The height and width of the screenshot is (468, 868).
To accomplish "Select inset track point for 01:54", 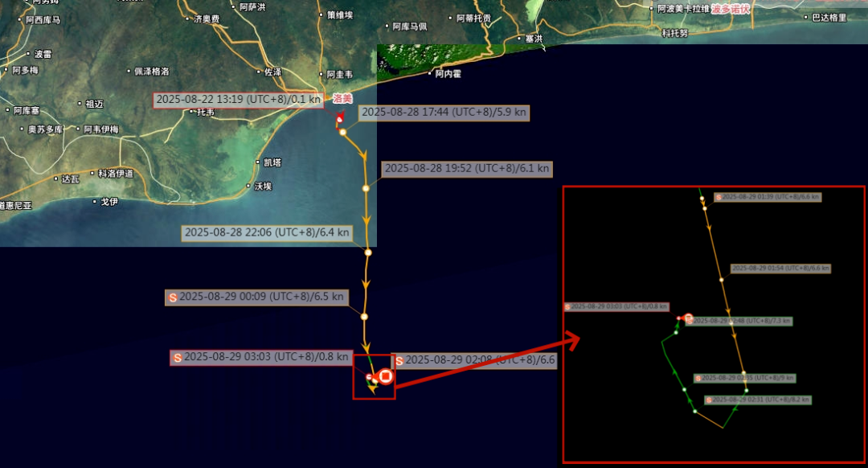I will (x=721, y=281).
